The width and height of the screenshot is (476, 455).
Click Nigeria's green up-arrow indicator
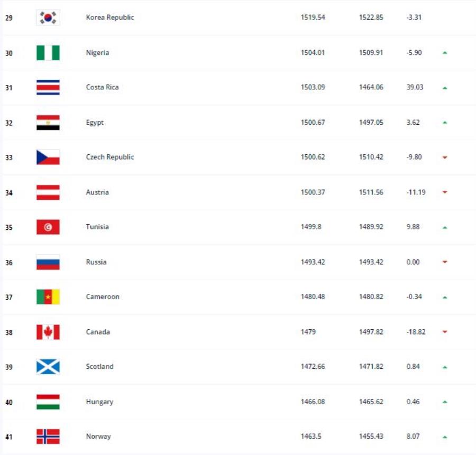point(445,53)
